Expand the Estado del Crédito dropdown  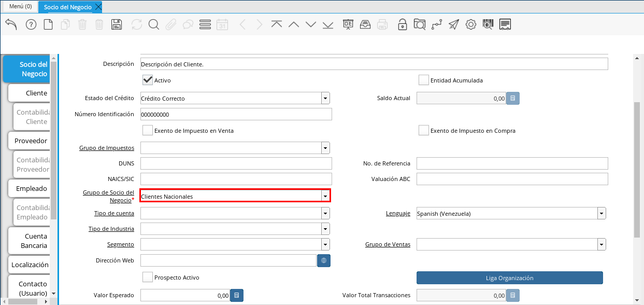(x=325, y=98)
